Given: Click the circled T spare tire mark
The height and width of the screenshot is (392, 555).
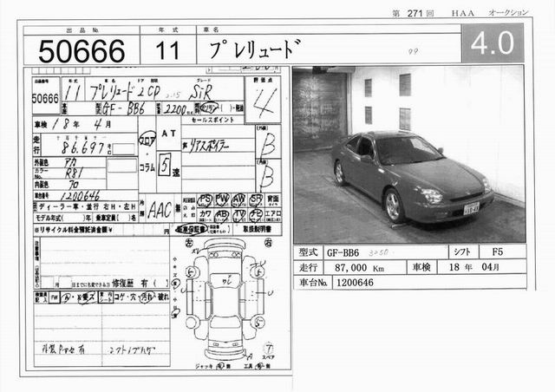Looking at the screenshot, I should (268, 348).
